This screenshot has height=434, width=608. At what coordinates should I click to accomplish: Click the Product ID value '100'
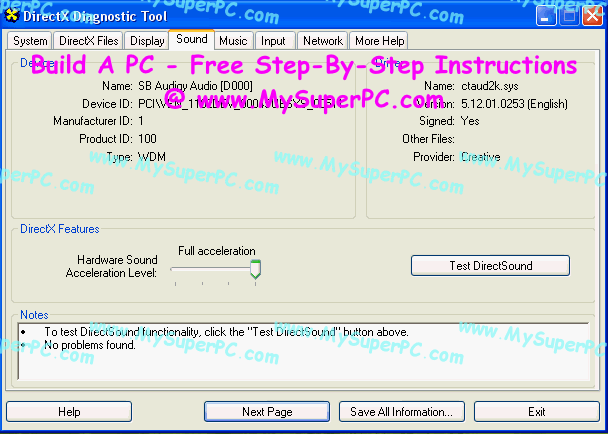147,138
